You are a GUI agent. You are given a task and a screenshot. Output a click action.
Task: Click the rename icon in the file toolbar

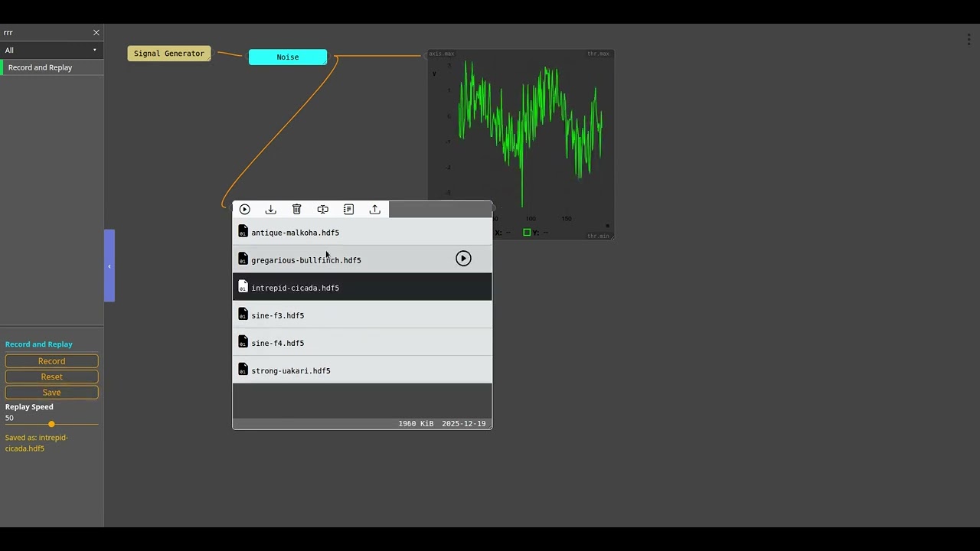tap(323, 209)
